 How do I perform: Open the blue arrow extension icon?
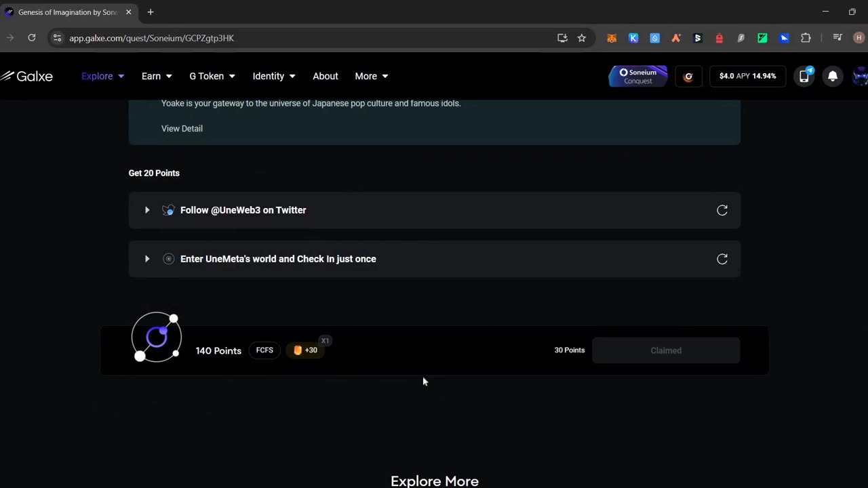click(x=784, y=38)
